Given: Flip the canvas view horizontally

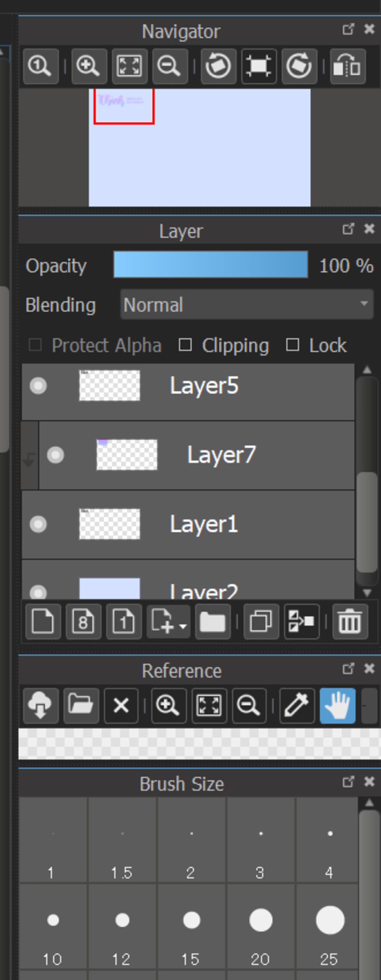Looking at the screenshot, I should (348, 66).
